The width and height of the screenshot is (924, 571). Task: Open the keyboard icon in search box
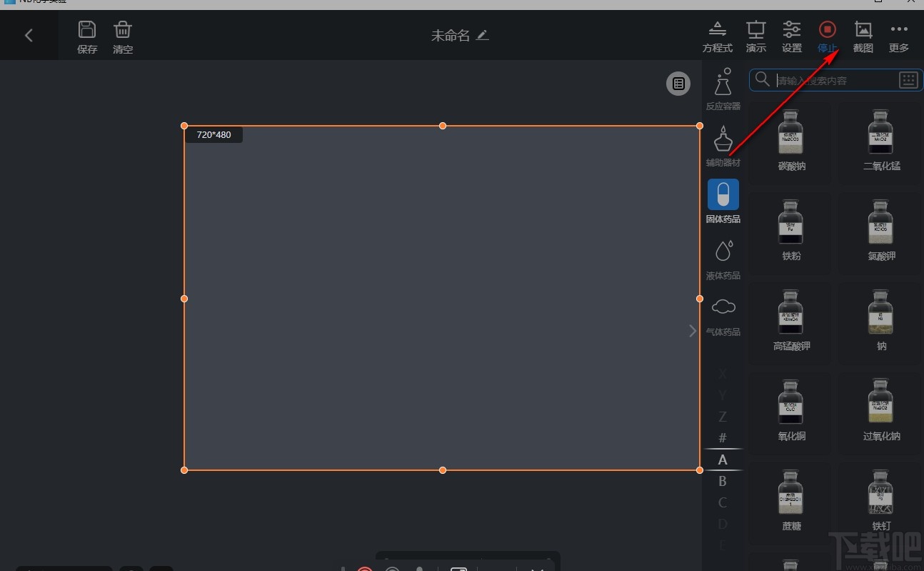908,80
